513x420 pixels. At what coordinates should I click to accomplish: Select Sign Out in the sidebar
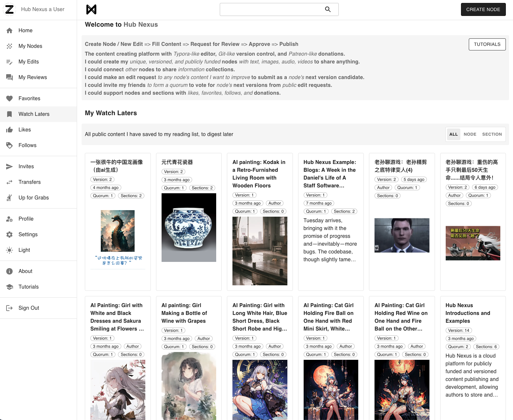[x=38, y=308]
